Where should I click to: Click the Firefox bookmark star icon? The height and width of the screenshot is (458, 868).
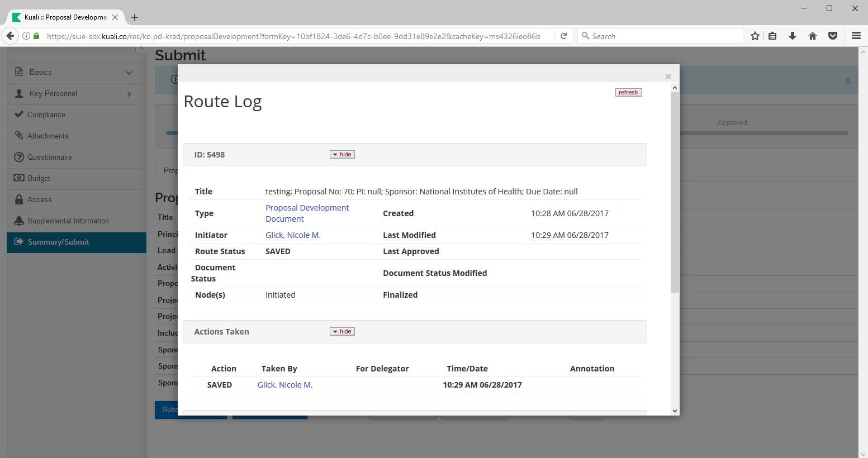click(755, 36)
